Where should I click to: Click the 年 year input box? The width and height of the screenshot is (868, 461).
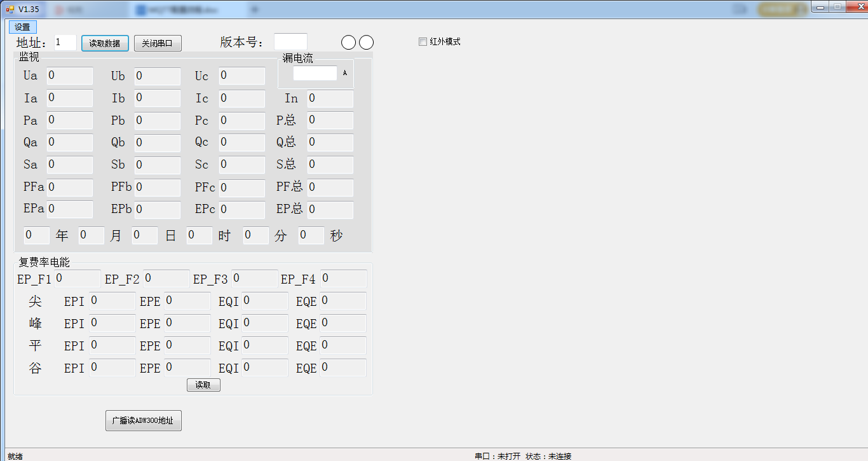(x=36, y=235)
